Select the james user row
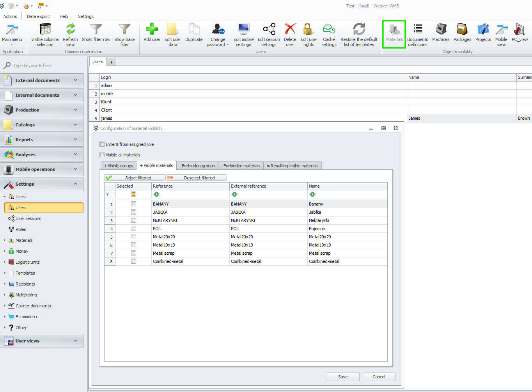 [x=310, y=118]
